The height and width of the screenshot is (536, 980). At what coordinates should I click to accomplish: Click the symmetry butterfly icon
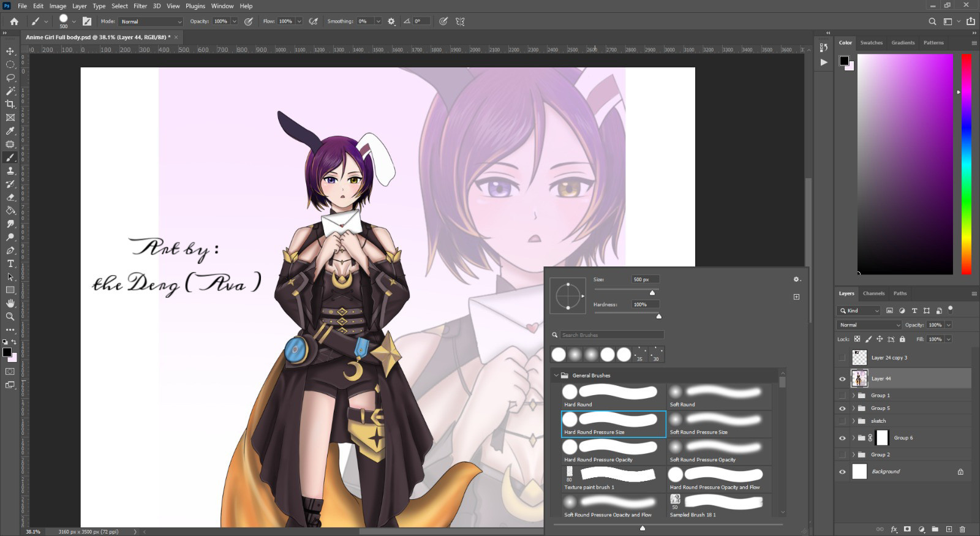460,21
